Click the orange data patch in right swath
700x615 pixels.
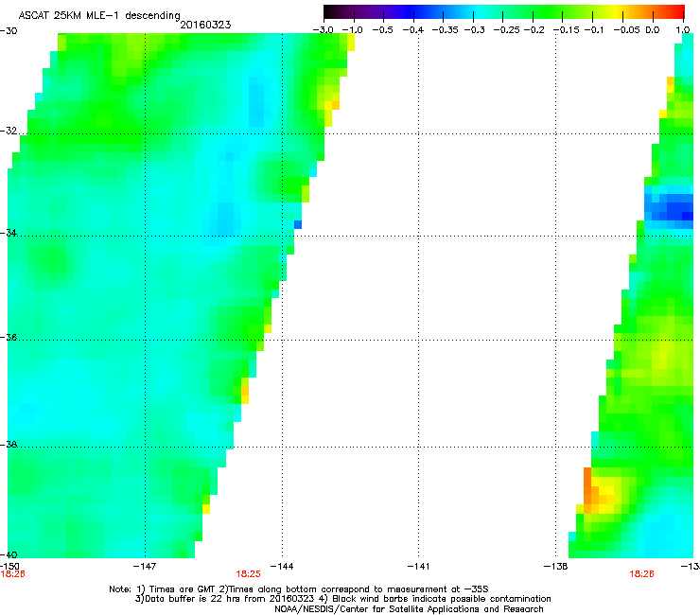[589, 490]
